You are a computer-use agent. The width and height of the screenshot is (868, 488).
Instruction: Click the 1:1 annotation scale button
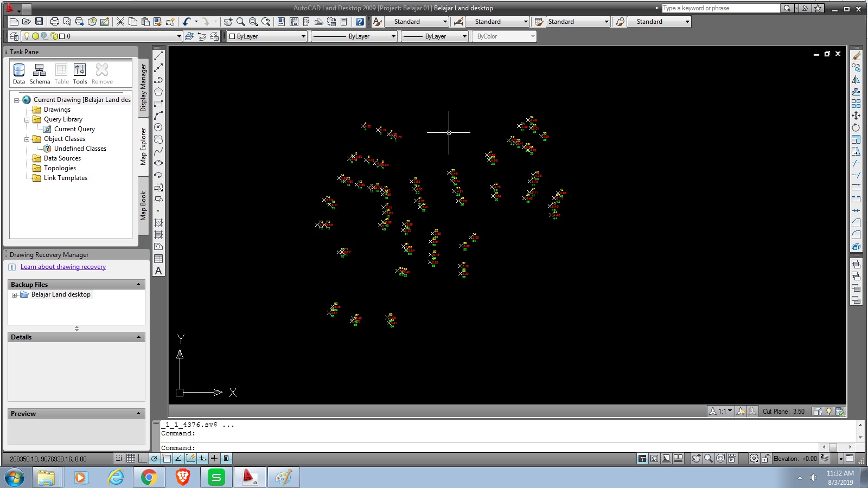(x=721, y=411)
